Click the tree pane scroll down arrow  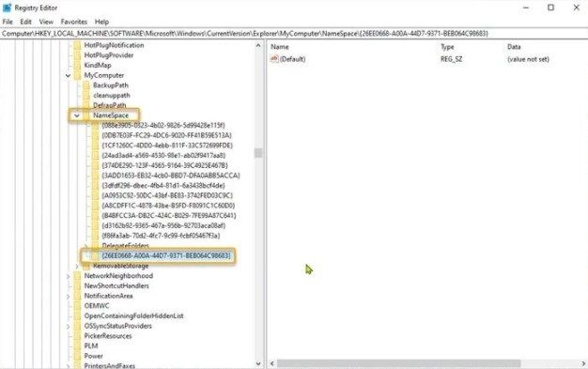click(x=258, y=363)
